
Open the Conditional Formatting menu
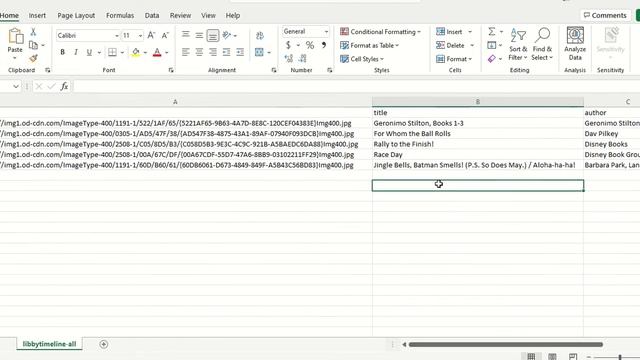point(380,31)
